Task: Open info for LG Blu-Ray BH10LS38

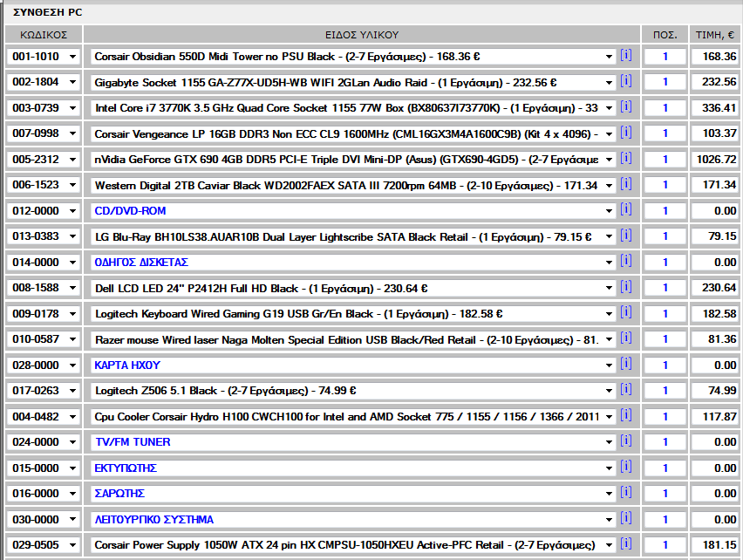Action: pyautogui.click(x=626, y=236)
